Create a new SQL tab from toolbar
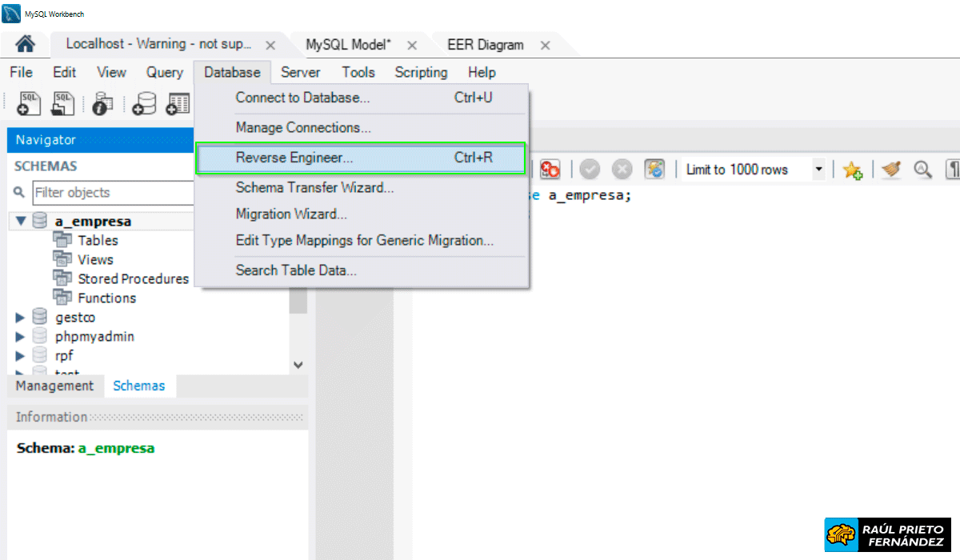960x560 pixels. click(29, 103)
